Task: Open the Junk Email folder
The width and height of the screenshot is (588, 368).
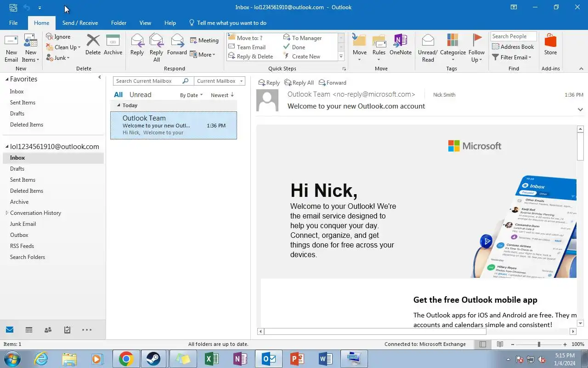Action: pyautogui.click(x=23, y=224)
